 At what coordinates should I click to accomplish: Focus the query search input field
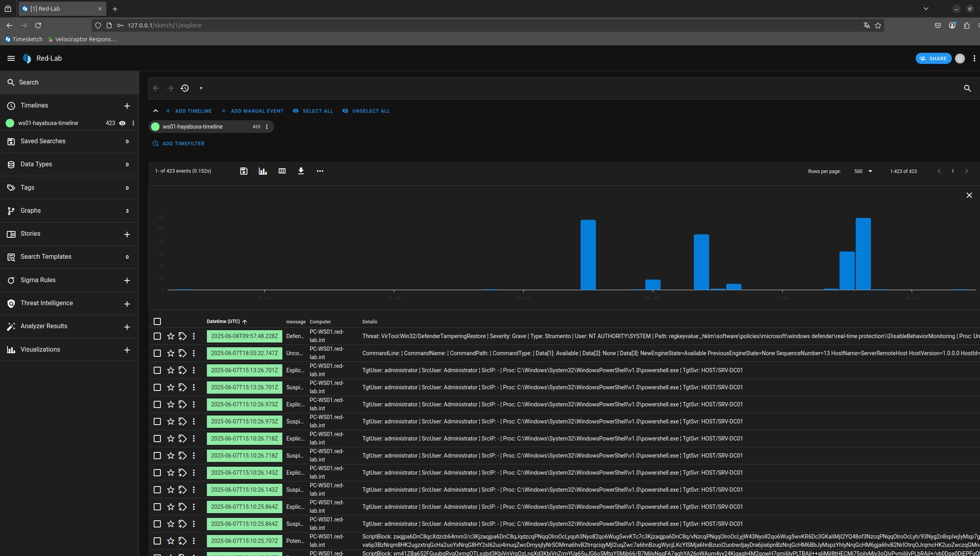(576, 88)
